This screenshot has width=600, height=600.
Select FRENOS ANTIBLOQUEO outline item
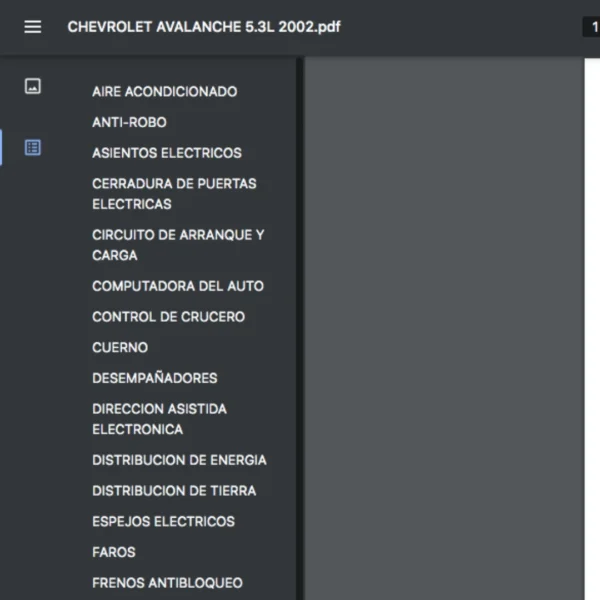pyautogui.click(x=167, y=583)
